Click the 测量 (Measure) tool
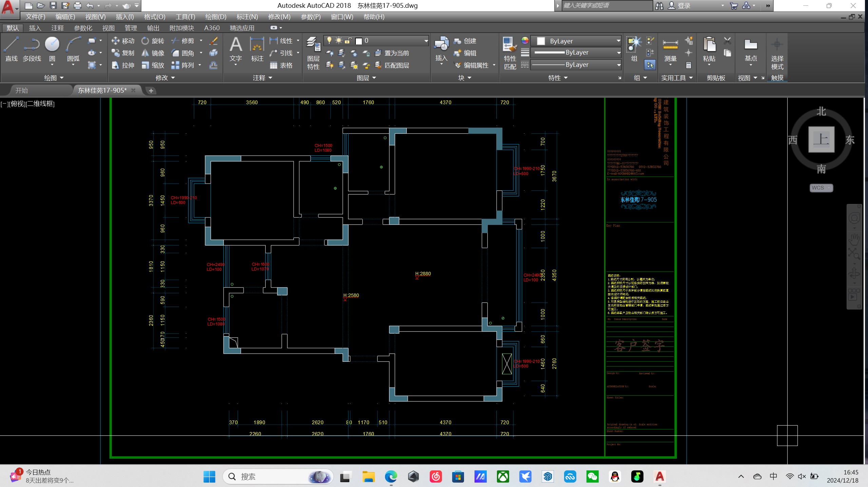868x487 pixels. coord(670,50)
